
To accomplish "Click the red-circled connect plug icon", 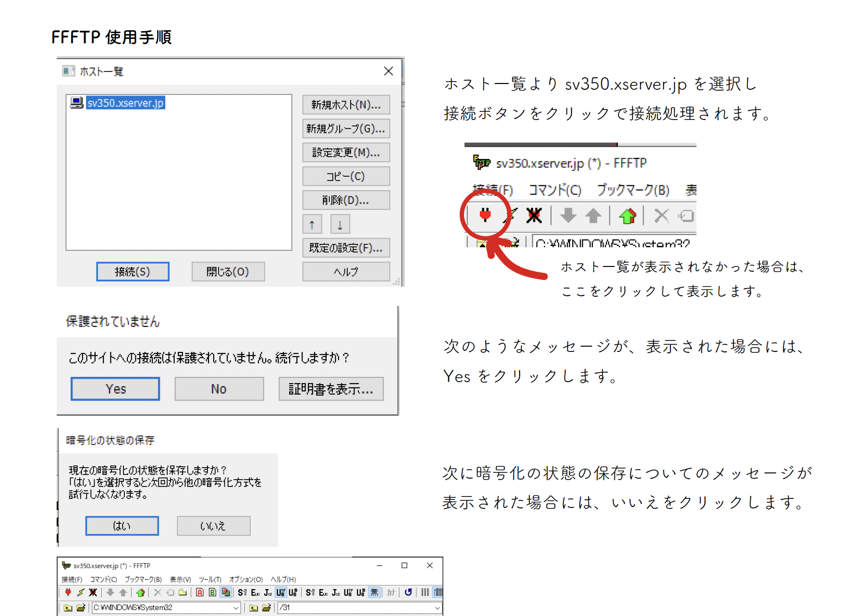I will [x=485, y=215].
